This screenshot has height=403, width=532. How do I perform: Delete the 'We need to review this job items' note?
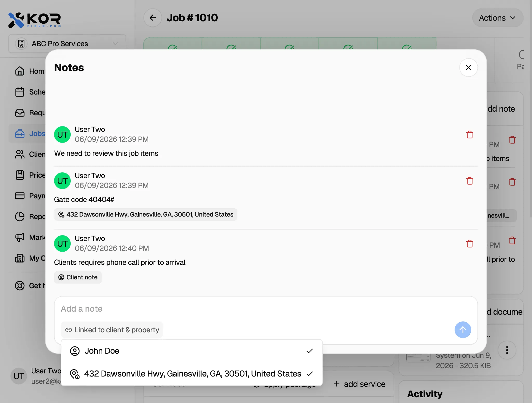(x=469, y=135)
